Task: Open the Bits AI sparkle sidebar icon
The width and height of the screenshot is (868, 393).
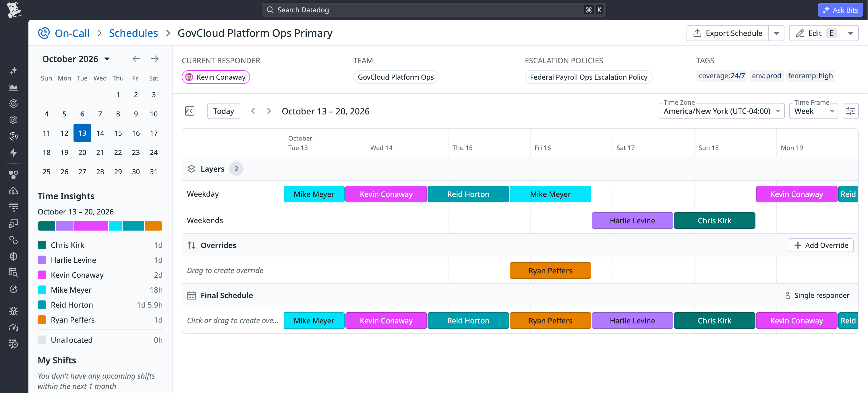Action: pos(13,71)
